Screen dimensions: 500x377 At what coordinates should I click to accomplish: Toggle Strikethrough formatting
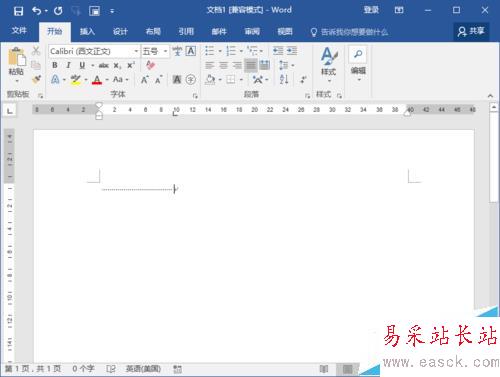pyautogui.click(x=104, y=65)
